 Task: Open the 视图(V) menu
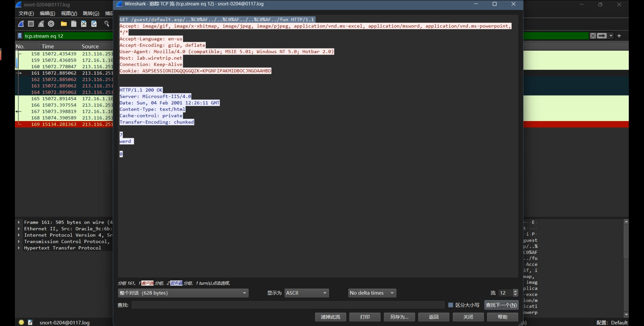point(69,13)
